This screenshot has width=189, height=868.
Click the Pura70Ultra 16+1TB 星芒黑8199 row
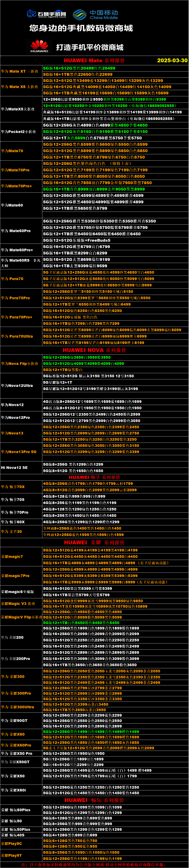pyautogui.click(x=115, y=343)
